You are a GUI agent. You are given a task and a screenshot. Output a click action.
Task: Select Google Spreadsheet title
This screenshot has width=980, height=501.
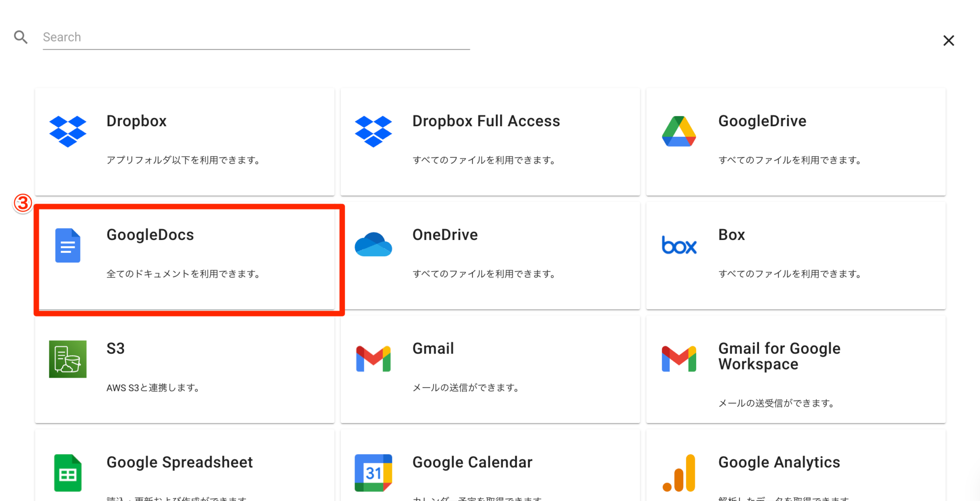179,462
